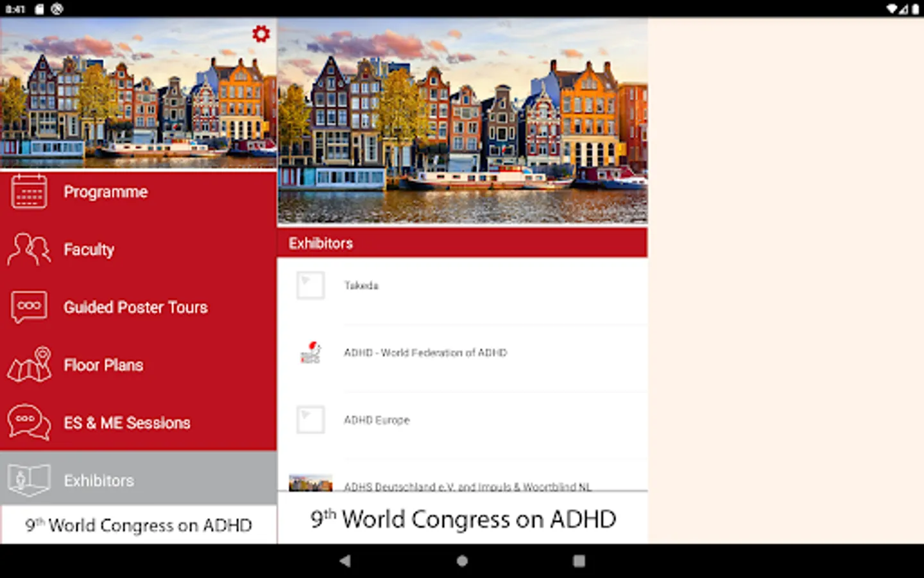
Task: Open ES & ME Sessions menu item
Action: (x=139, y=423)
